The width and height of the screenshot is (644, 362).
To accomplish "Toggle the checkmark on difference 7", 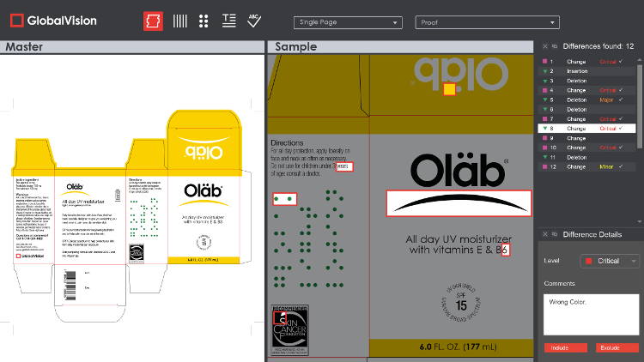I will pyautogui.click(x=621, y=118).
